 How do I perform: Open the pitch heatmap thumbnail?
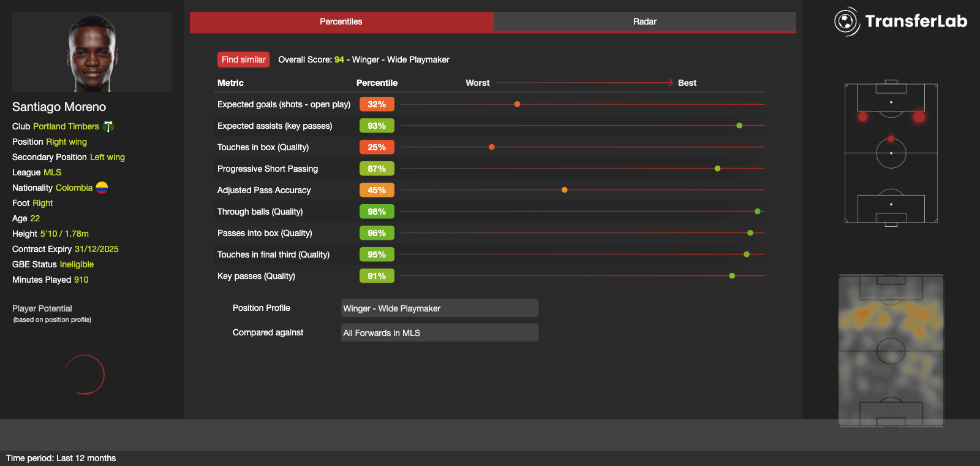(x=891, y=350)
